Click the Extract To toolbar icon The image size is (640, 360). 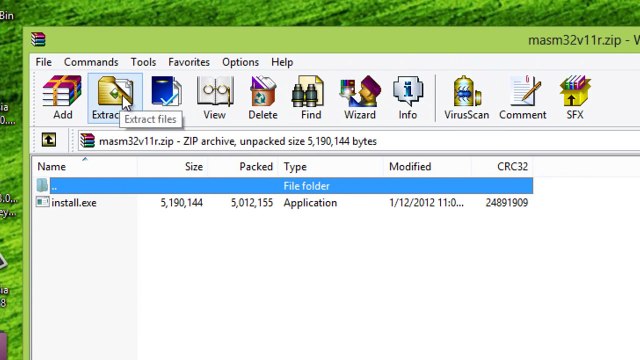click(x=115, y=91)
